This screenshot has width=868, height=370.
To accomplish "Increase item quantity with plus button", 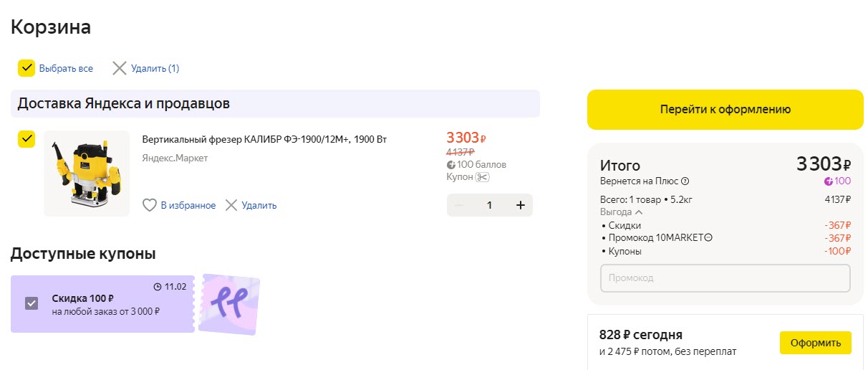I will point(521,206).
